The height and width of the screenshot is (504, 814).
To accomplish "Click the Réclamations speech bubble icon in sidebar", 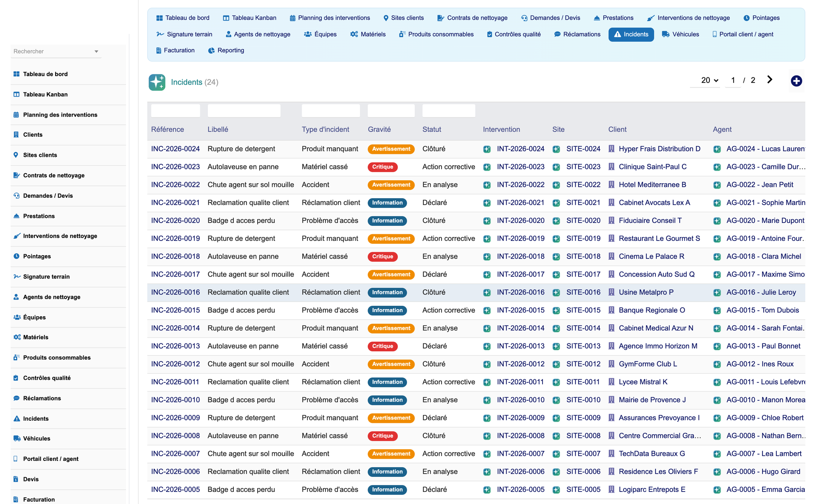I will pyautogui.click(x=16, y=398).
